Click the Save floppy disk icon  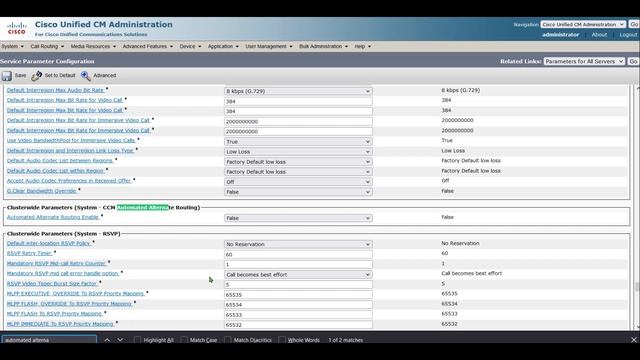(7, 76)
